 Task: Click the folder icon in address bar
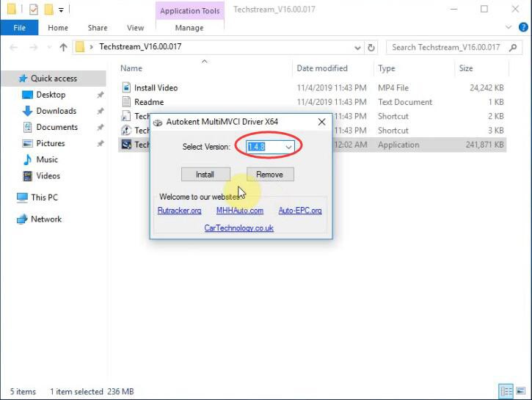(x=80, y=47)
